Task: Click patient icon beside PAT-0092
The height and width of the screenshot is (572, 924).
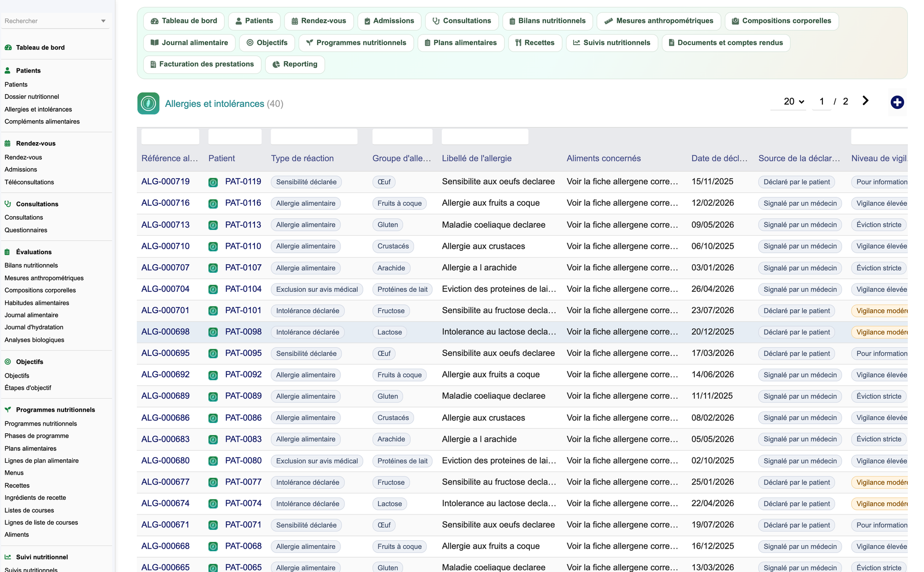Action: (213, 375)
